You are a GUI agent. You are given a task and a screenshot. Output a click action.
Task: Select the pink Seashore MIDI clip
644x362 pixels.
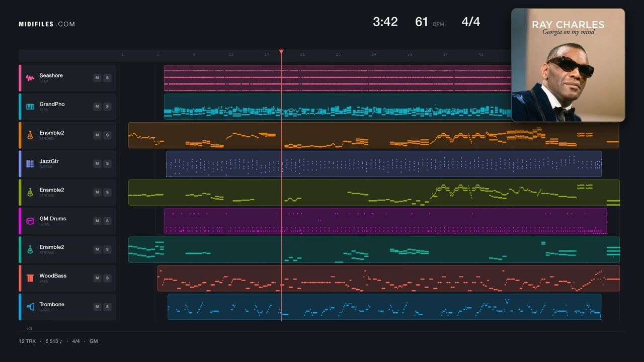338,78
